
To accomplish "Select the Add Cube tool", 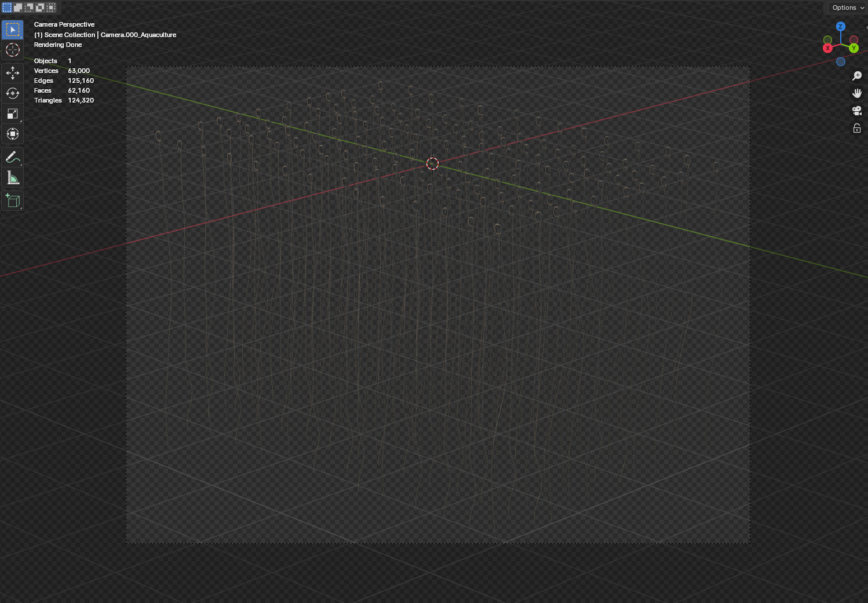I will coord(13,201).
